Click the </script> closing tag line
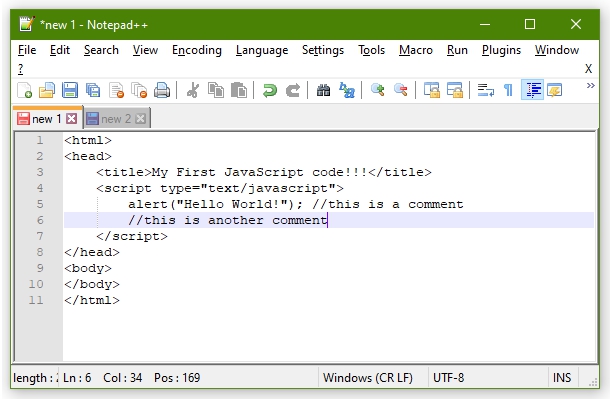The height and width of the screenshot is (399, 610). (132, 236)
